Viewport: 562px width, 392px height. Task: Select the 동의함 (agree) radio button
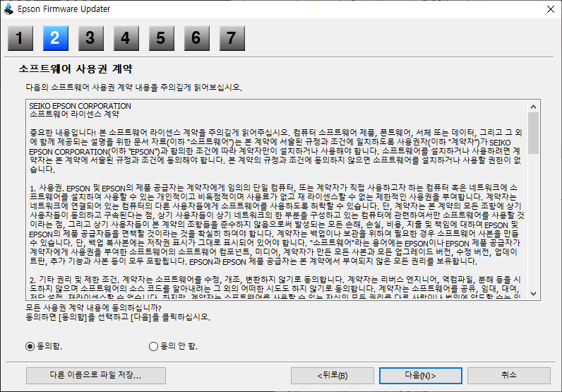30,347
